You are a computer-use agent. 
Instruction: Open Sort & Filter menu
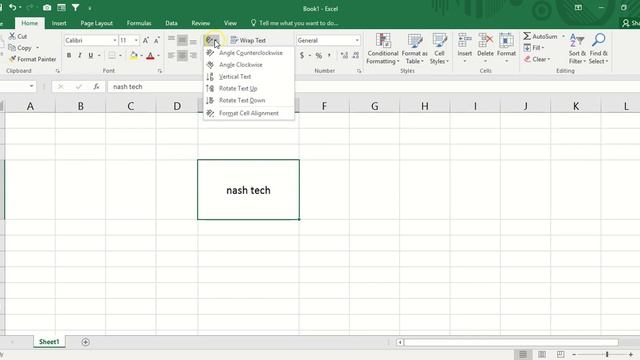[x=577, y=49]
